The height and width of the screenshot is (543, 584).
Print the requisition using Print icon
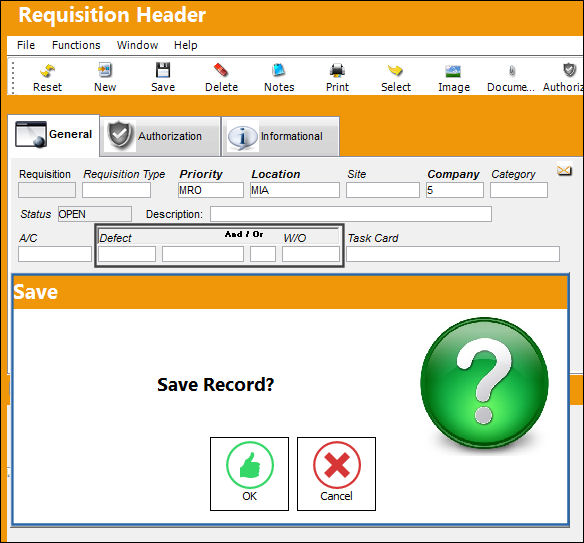click(337, 78)
